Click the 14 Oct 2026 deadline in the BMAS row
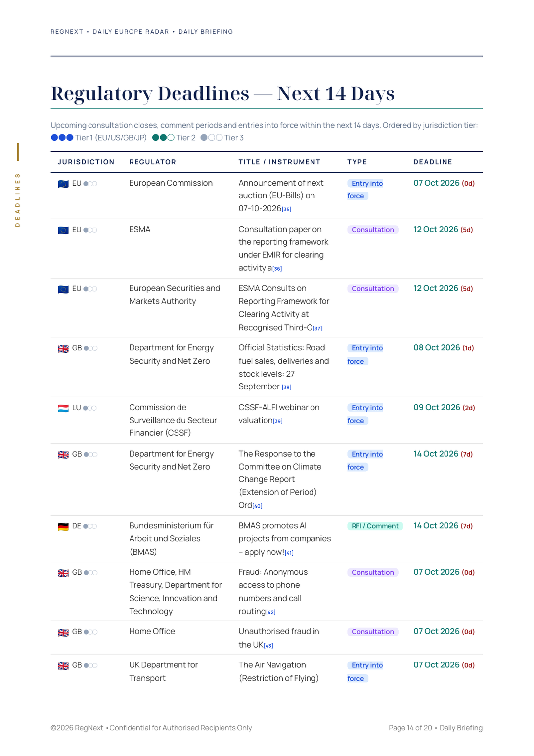 [x=443, y=526]
